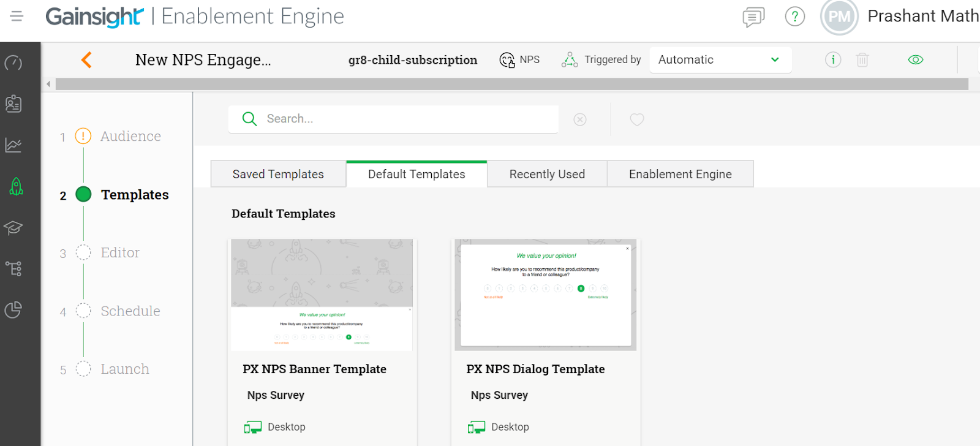
Task: Toggle preview with the green eye icon
Action: click(x=916, y=59)
